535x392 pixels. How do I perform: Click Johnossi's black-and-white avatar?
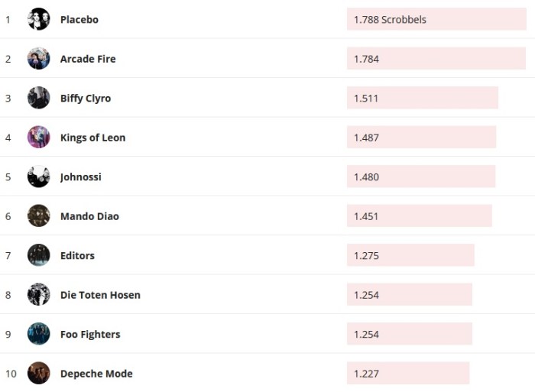[38, 177]
